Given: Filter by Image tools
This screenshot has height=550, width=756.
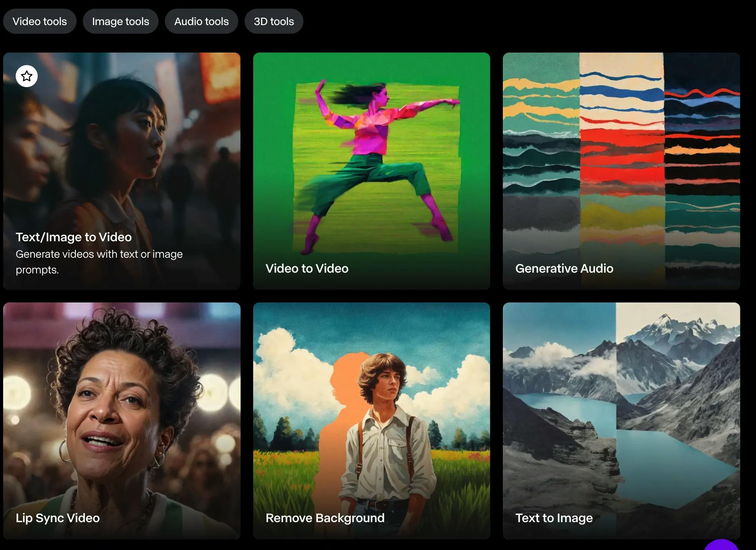Looking at the screenshot, I should point(121,22).
